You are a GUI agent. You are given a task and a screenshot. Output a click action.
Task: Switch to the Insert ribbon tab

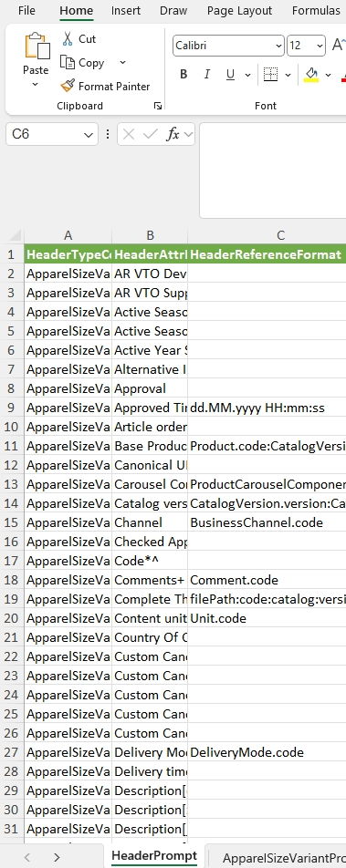(x=126, y=11)
